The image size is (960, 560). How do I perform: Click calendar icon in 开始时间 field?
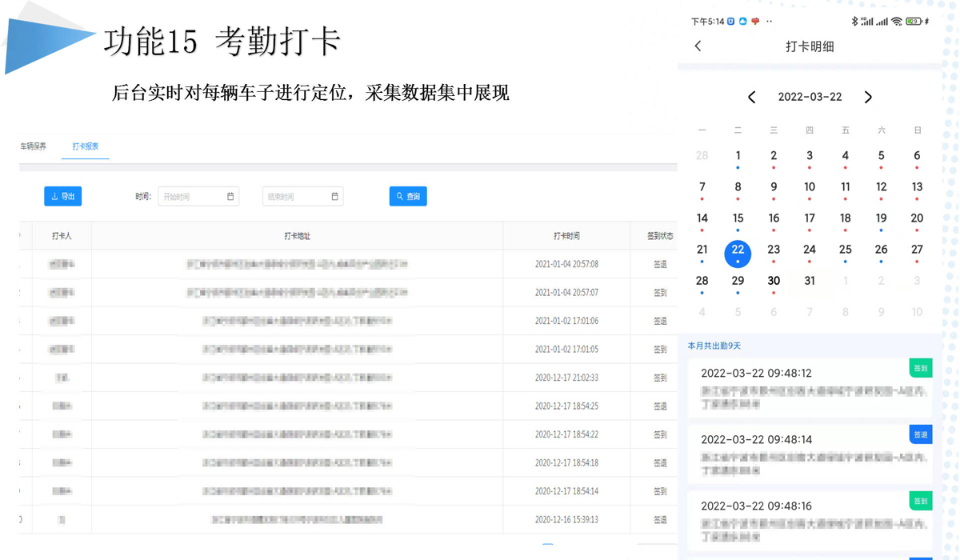pos(230,196)
